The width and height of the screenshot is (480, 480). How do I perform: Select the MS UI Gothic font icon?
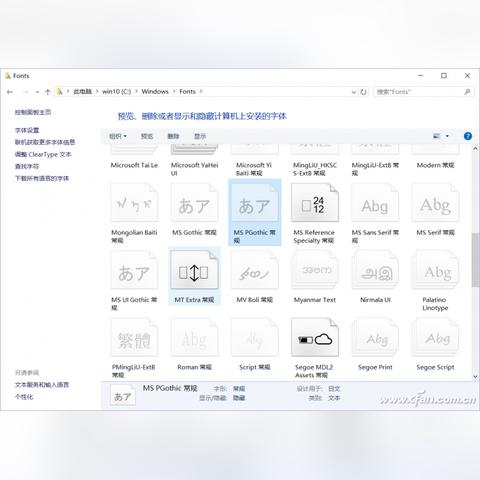(134, 270)
